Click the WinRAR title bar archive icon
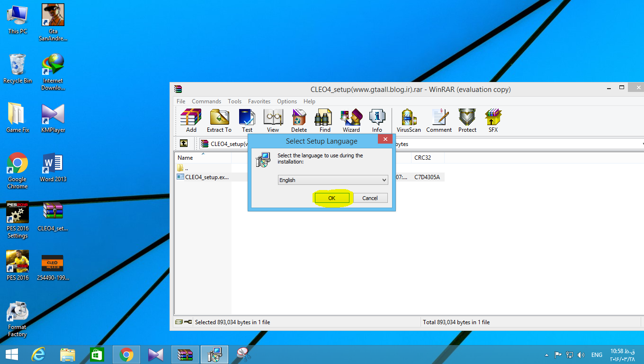644x364 pixels. [178, 89]
